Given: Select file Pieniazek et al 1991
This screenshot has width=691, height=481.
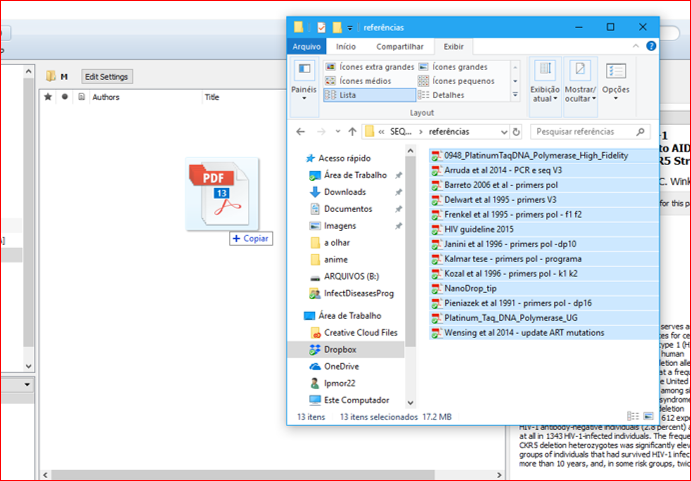Looking at the screenshot, I should pos(518,303).
